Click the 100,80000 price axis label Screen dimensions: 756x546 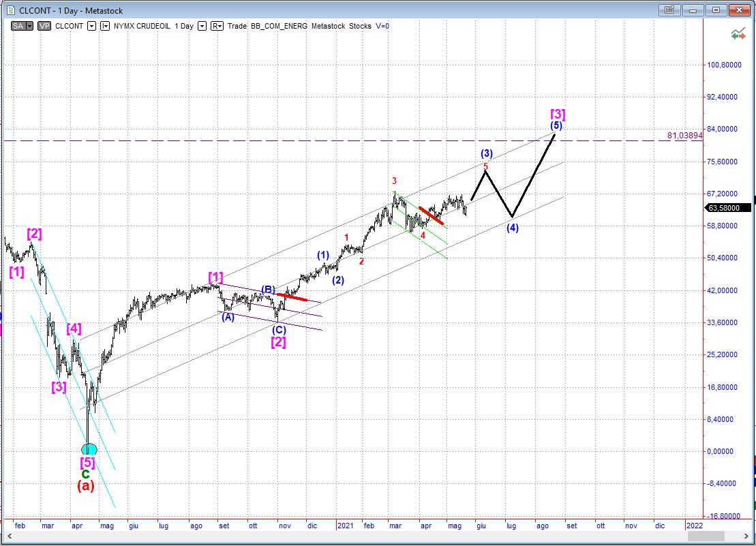click(724, 65)
